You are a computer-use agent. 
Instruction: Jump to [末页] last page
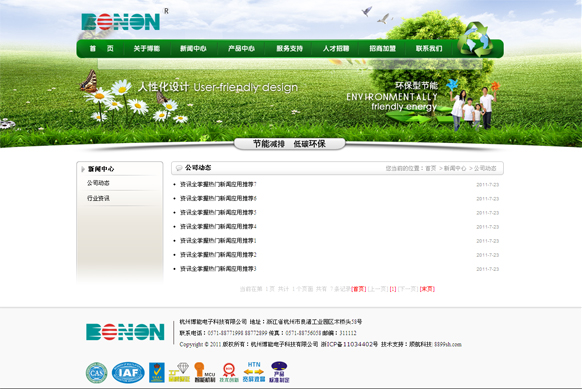[x=427, y=289]
